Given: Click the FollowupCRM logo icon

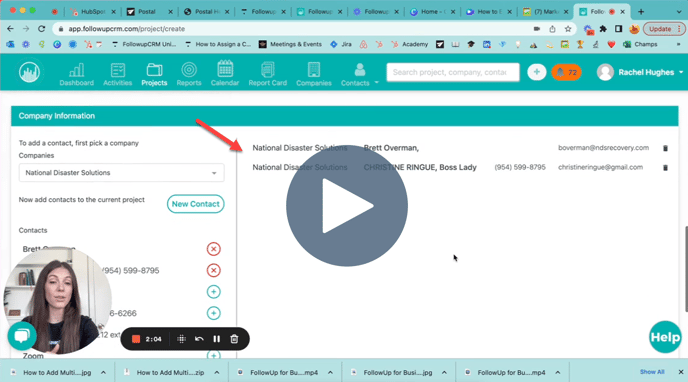Looking at the screenshot, I should pos(29,72).
